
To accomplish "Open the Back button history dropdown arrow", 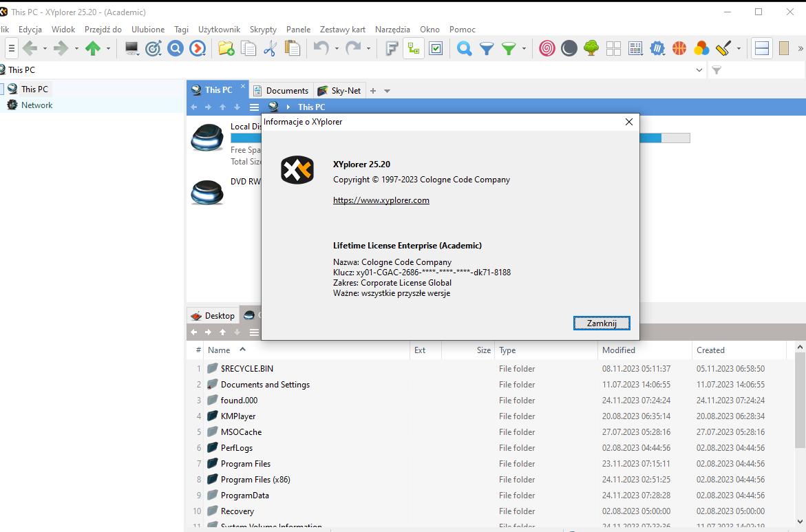I will click(x=45, y=49).
